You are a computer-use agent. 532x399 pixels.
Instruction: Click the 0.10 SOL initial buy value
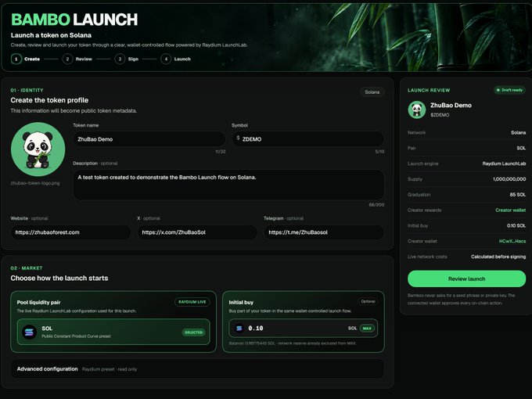click(x=516, y=225)
